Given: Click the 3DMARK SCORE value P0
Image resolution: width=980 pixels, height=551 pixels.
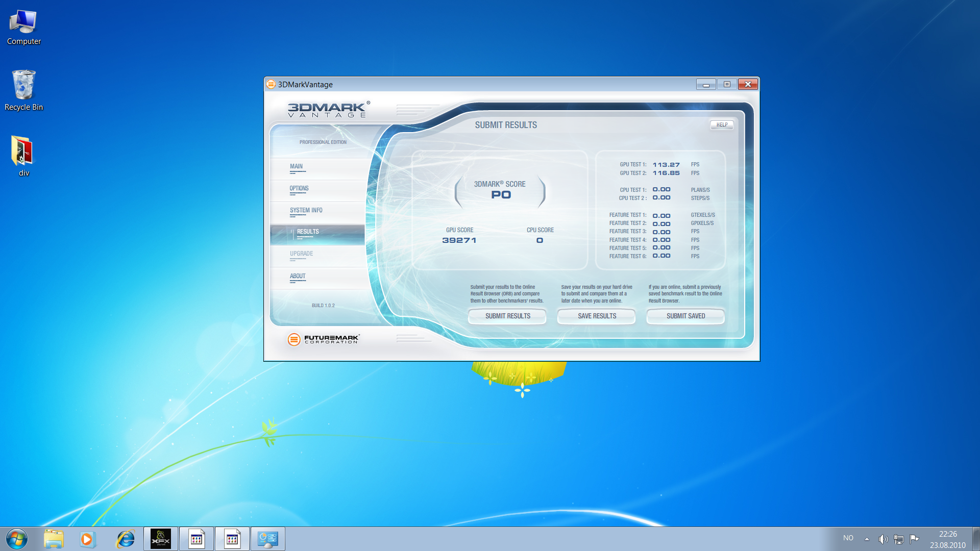Looking at the screenshot, I should [x=501, y=195].
